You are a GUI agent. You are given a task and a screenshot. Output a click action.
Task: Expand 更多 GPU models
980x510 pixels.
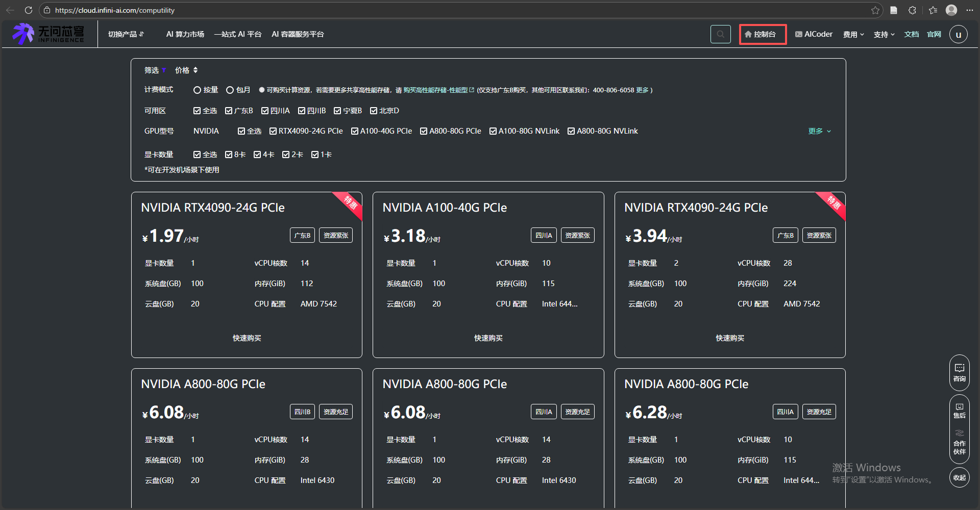click(x=820, y=131)
